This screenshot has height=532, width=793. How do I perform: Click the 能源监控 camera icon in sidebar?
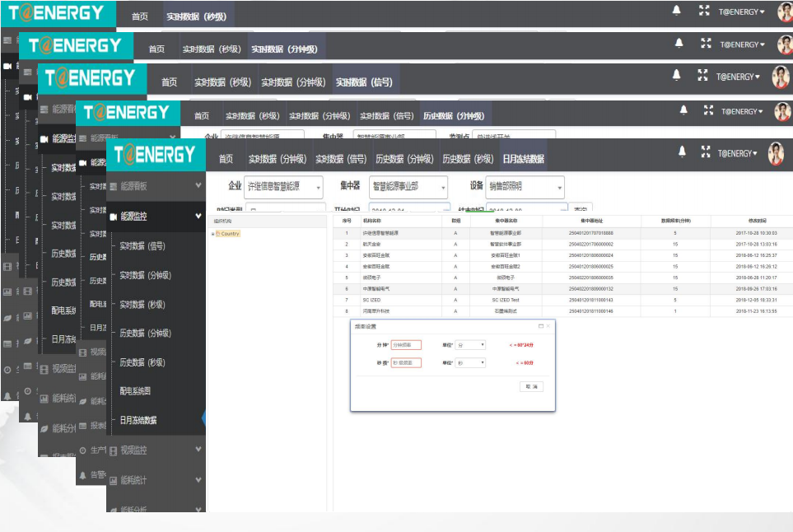pos(114,217)
